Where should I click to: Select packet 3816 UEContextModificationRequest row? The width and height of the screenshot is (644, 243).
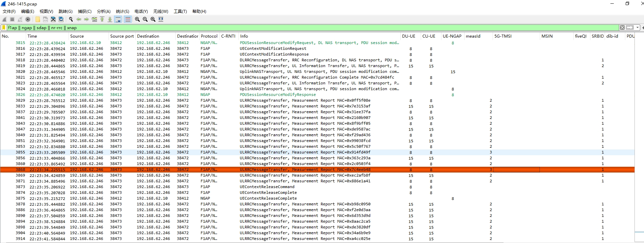click(x=317, y=48)
